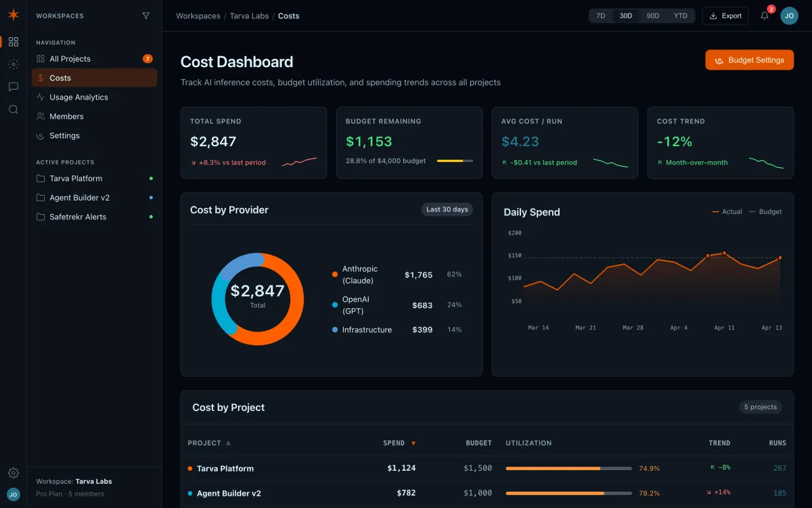Open Settings in navigation

coord(94,135)
